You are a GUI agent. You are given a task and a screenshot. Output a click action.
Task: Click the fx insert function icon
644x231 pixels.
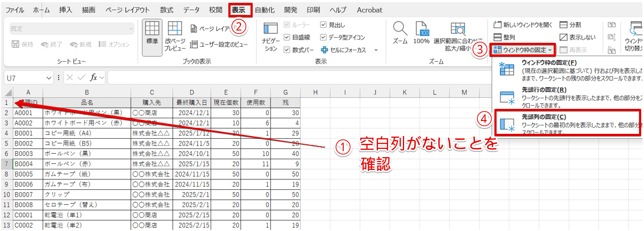click(x=93, y=77)
